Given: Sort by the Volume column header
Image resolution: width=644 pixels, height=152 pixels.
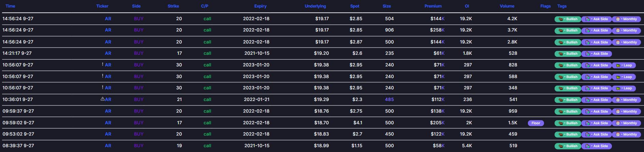Looking at the screenshot, I should [x=507, y=6].
